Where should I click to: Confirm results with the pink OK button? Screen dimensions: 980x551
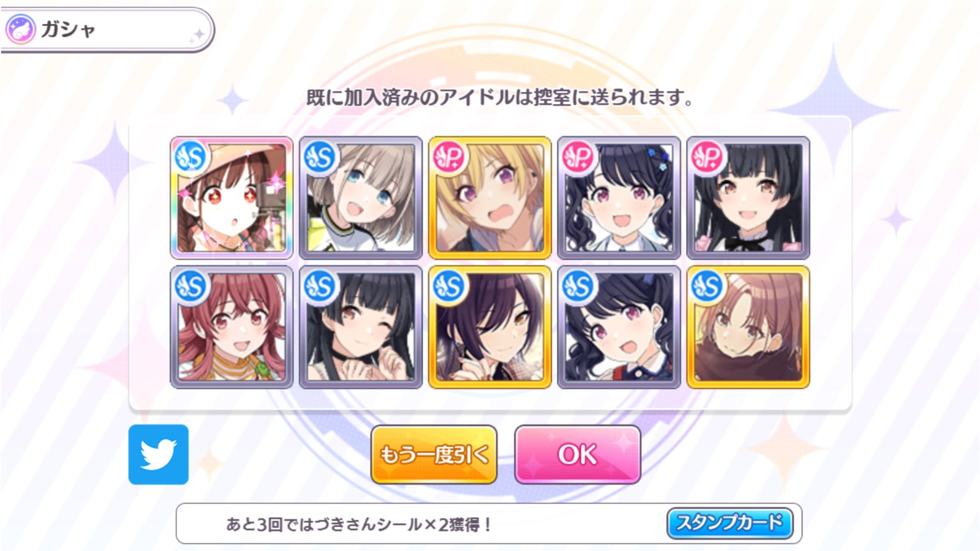click(578, 454)
